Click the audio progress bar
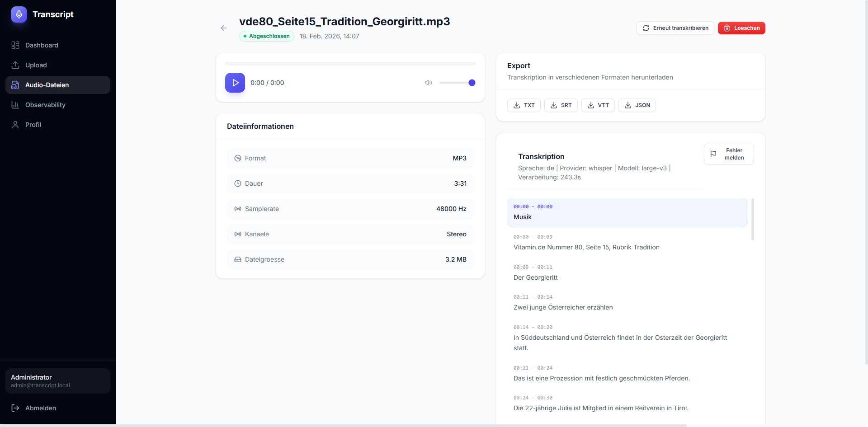The width and height of the screenshot is (868, 427). [x=350, y=64]
